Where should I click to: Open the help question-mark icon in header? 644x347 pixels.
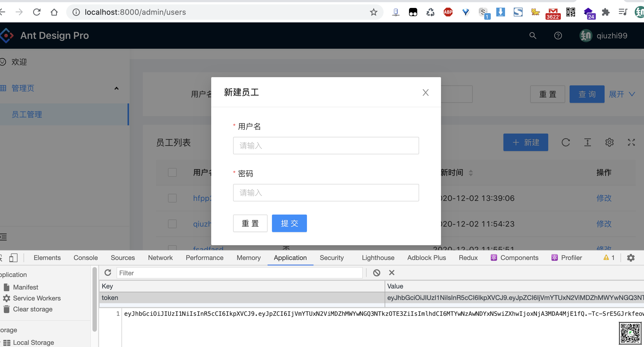[x=558, y=36]
